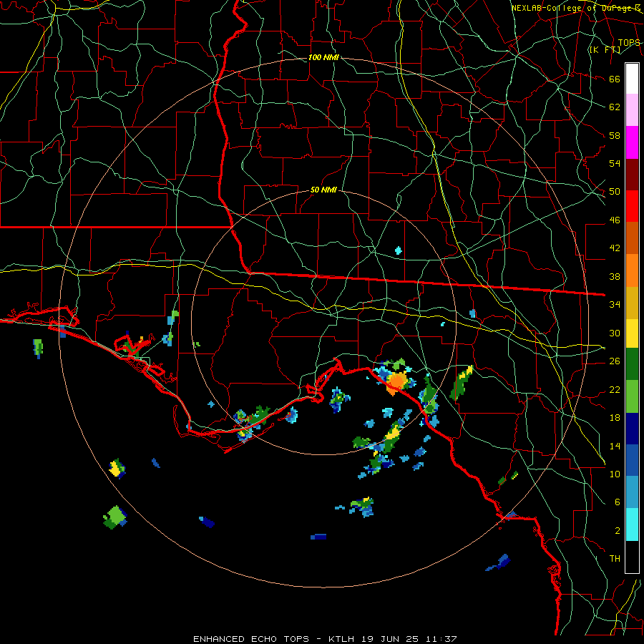This screenshot has width=644, height=644.
Task: Click the medium blue legend swatch
Action: pos(632,460)
